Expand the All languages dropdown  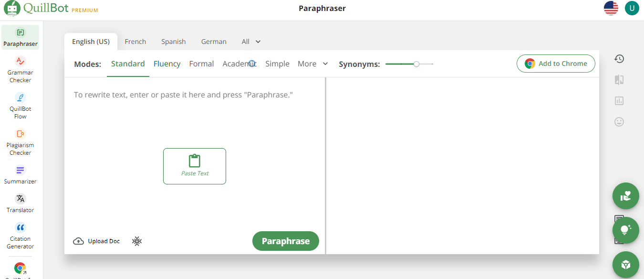pos(251,42)
